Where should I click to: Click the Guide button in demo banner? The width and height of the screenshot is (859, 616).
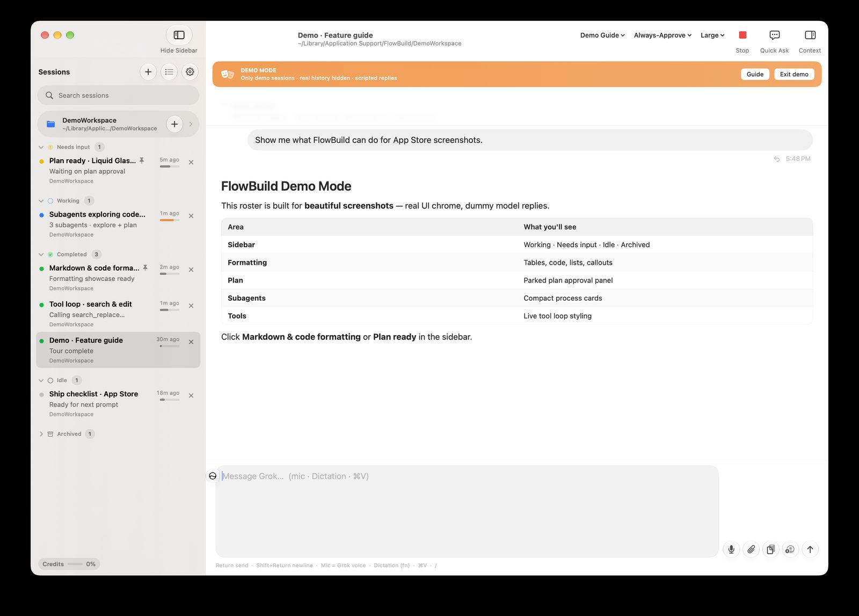pos(755,74)
